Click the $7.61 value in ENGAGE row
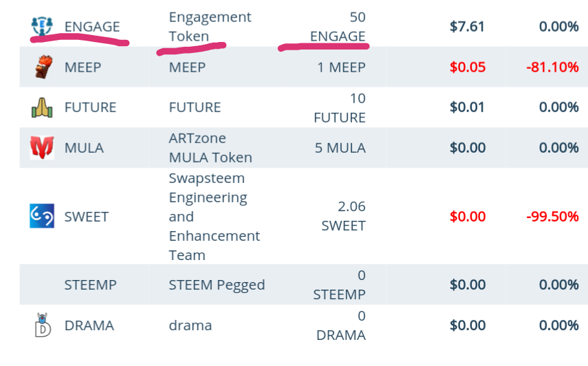 [x=467, y=27]
